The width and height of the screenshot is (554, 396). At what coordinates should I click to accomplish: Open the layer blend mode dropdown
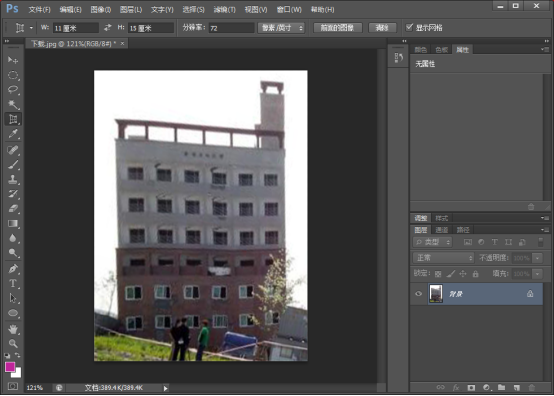click(443, 258)
